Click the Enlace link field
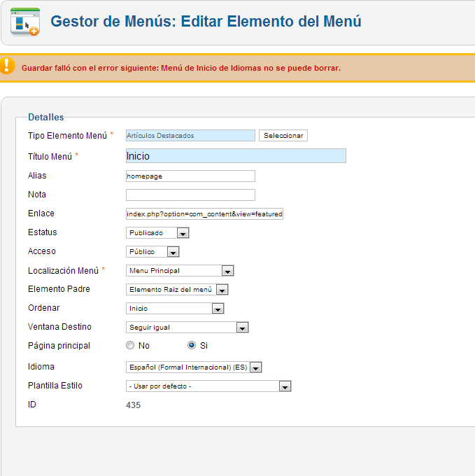This screenshot has width=475, height=476. [204, 213]
